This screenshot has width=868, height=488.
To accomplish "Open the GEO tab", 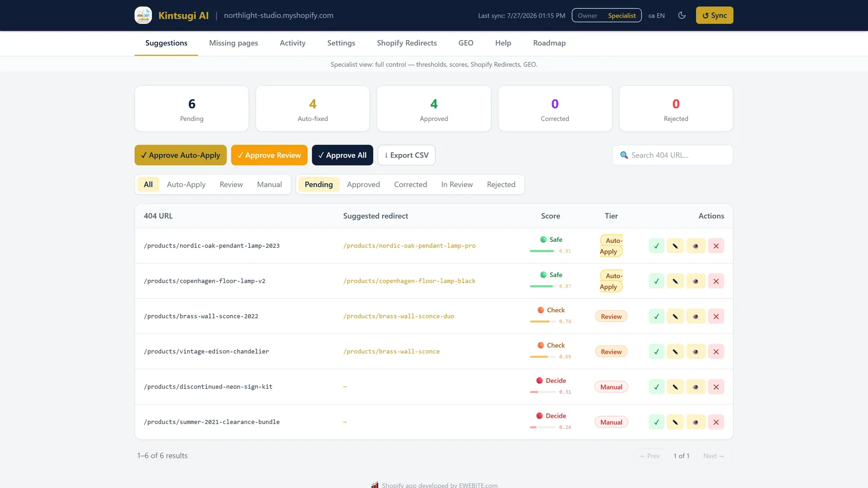I will (466, 43).
